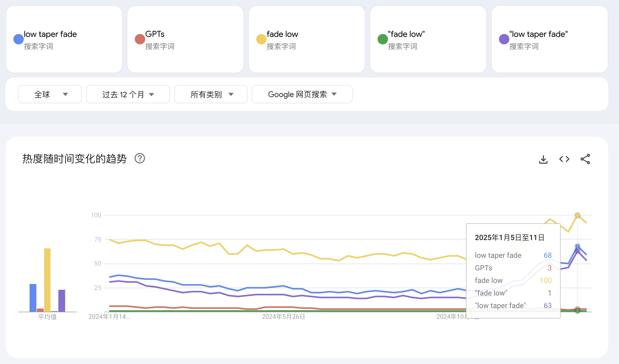Image resolution: width=619 pixels, height=364 pixels.
Task: Open the 所有类别 category dropdown
Action: coord(211,94)
